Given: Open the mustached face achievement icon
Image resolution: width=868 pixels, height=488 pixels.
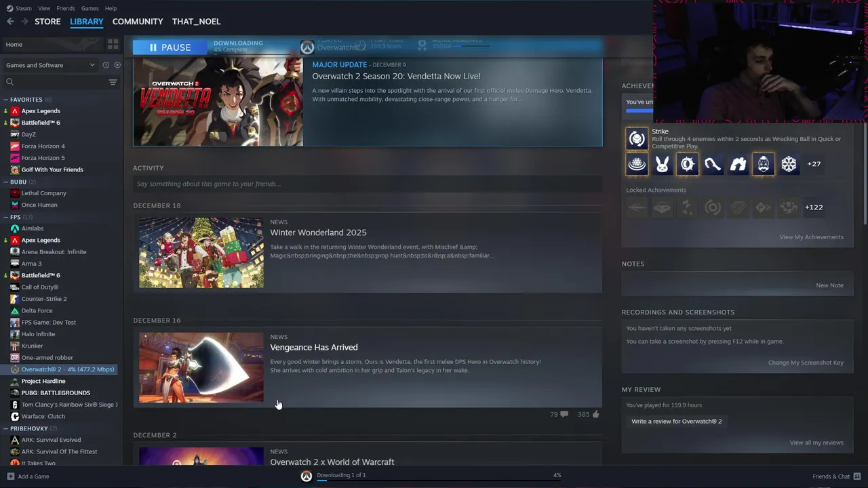Looking at the screenshot, I should click(x=764, y=164).
